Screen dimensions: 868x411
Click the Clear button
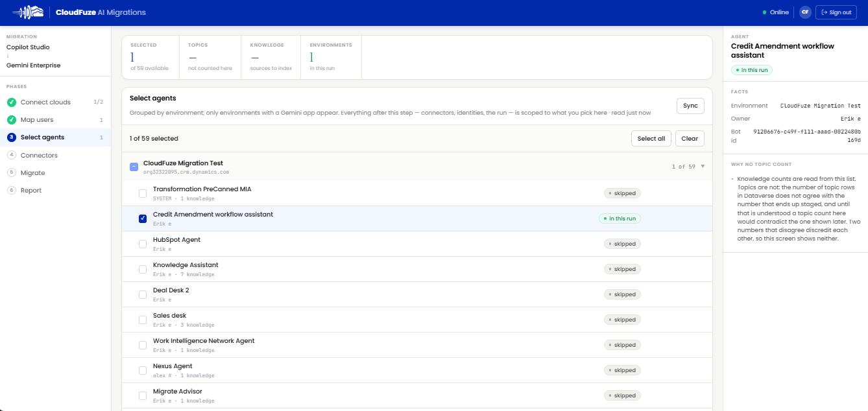(690, 139)
